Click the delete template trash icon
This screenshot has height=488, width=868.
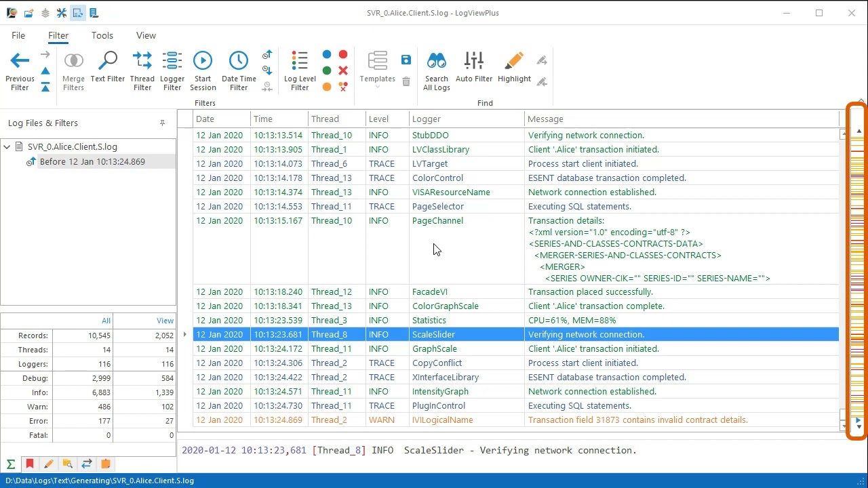(406, 82)
